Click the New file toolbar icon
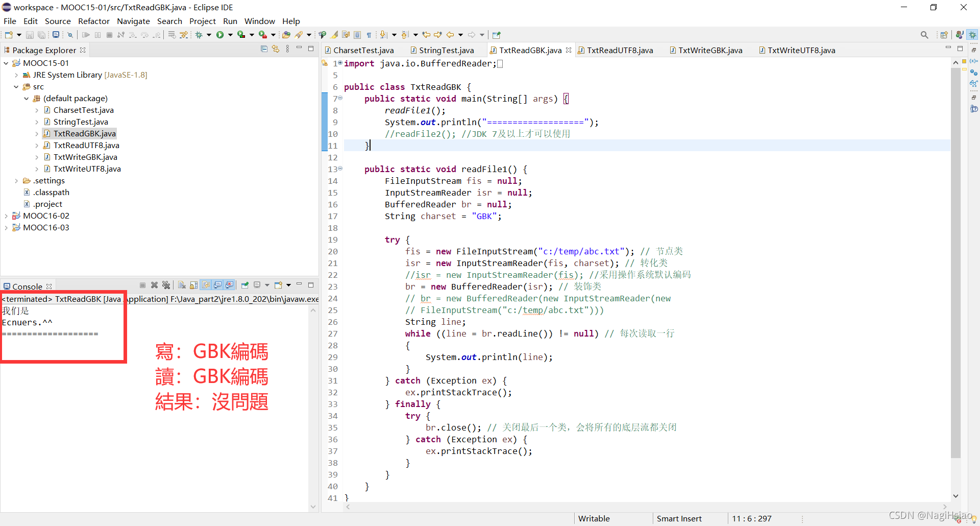 point(9,35)
